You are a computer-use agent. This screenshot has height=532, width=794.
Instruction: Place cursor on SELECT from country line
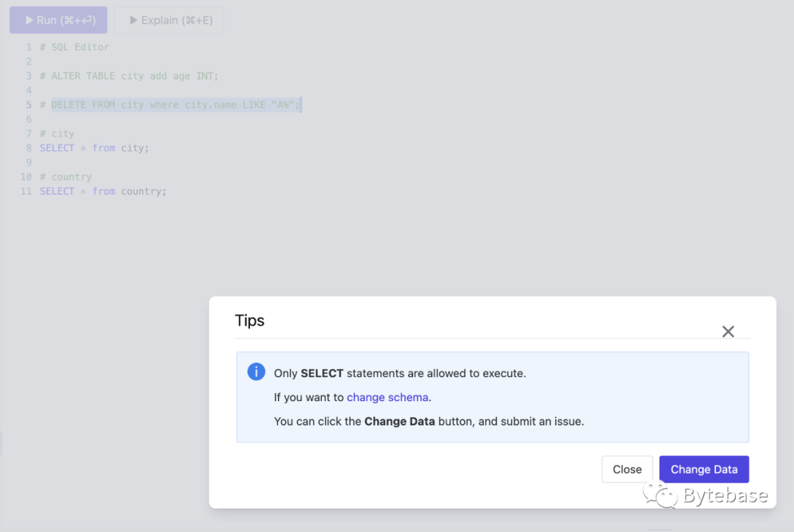pos(103,191)
